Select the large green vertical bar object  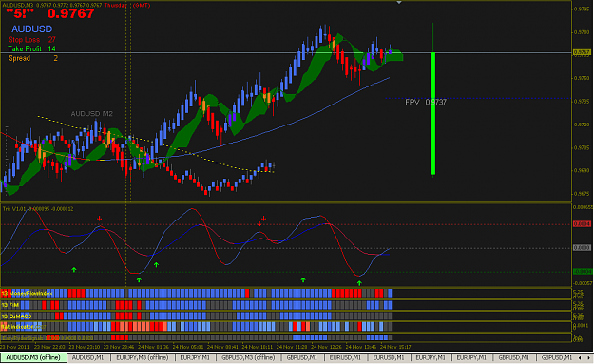[x=433, y=113]
